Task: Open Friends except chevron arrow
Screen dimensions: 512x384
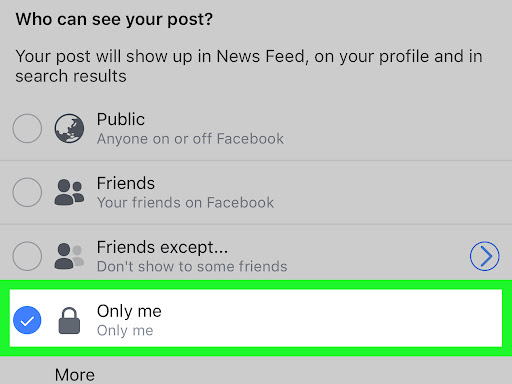Action: click(x=485, y=256)
